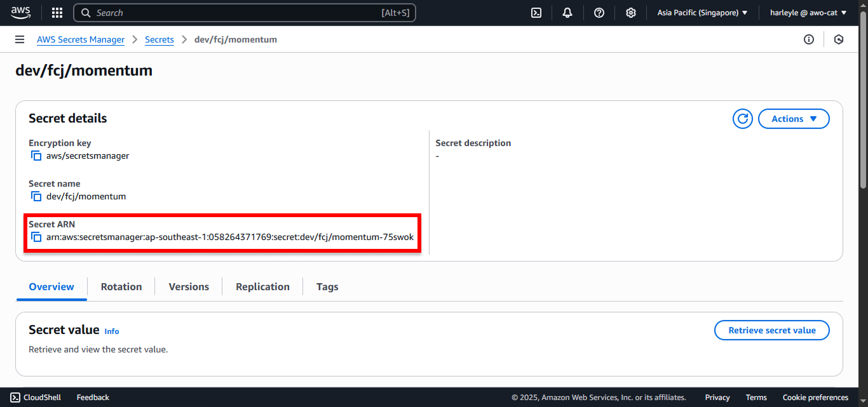
Task: Switch to the Overview tab
Action: [x=51, y=287]
